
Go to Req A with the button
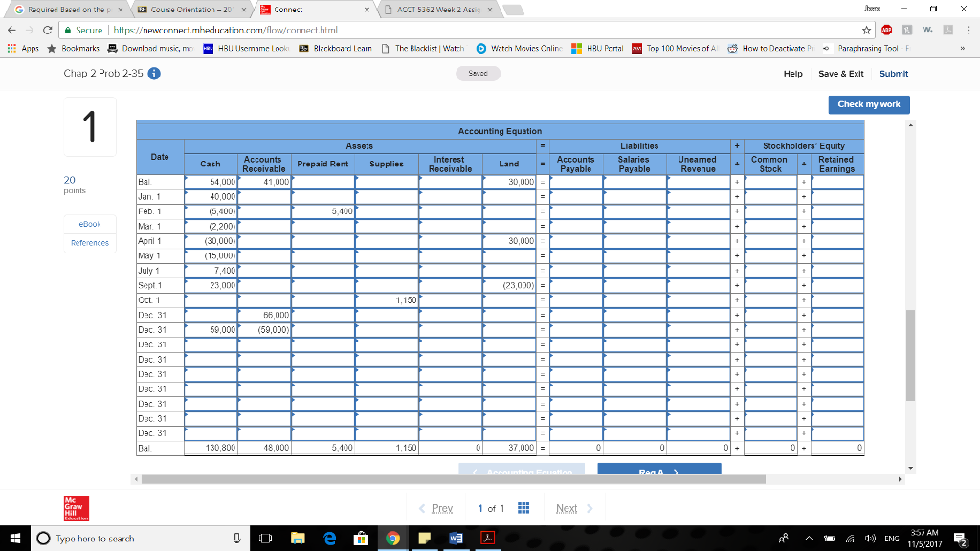(x=659, y=469)
